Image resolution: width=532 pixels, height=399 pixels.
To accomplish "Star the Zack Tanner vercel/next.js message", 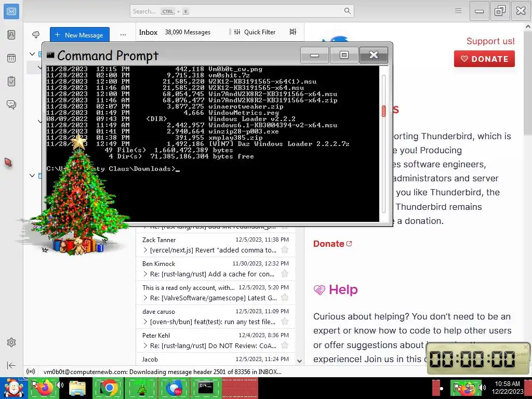I will coord(285,250).
